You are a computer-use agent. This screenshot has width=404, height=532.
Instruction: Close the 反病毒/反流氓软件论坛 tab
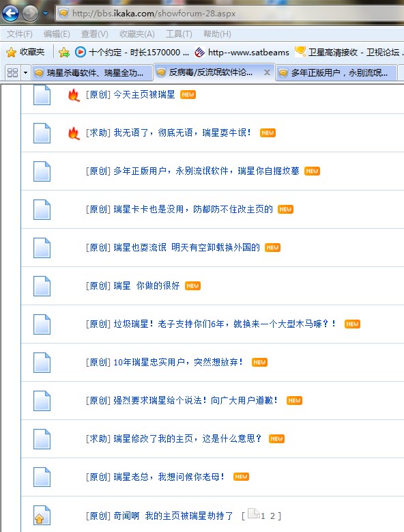point(267,72)
